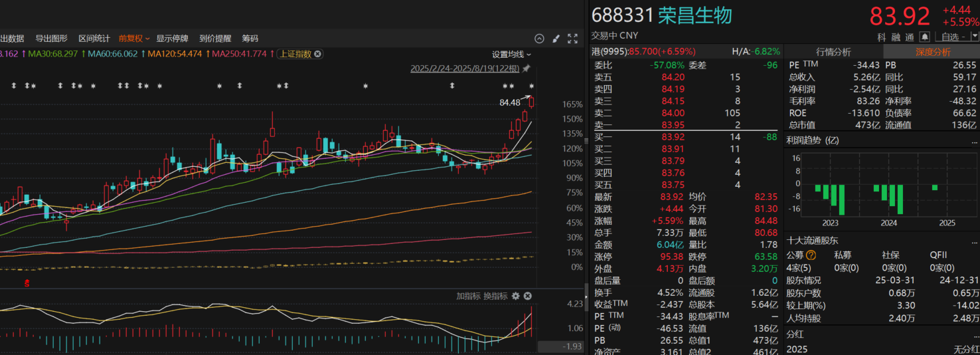Open indicator settings gear icon
980x355 pixels.
click(x=515, y=296)
